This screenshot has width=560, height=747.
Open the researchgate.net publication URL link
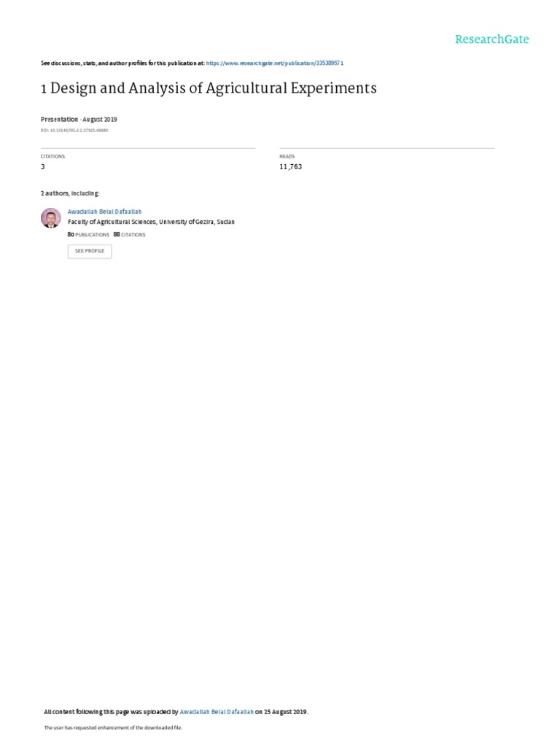[275, 63]
